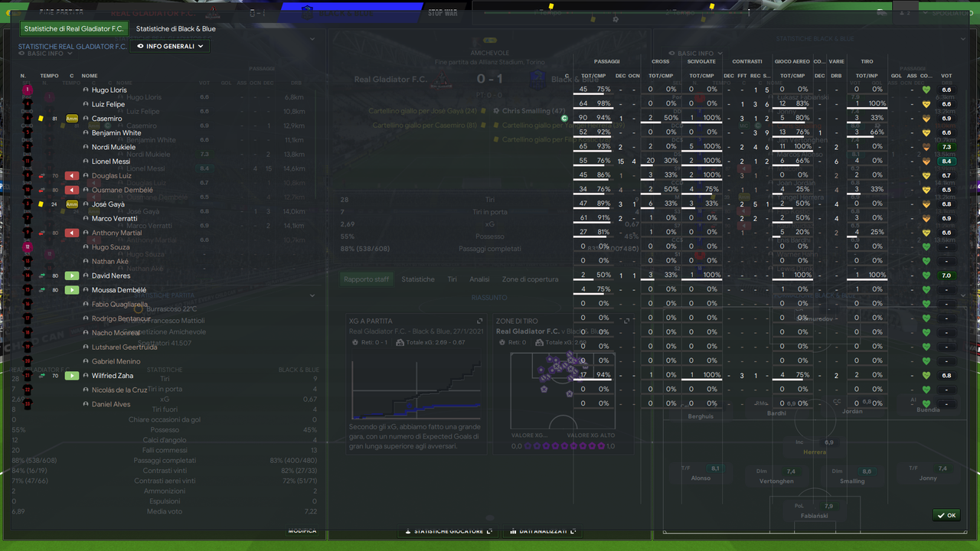Open Casemiro's player name link
The height and width of the screenshot is (551, 980).
coord(106,119)
